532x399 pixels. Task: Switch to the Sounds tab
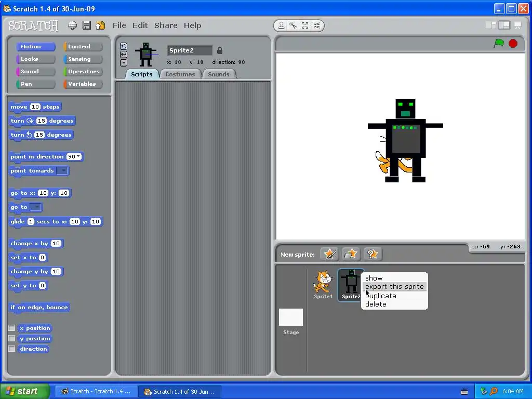tap(219, 74)
